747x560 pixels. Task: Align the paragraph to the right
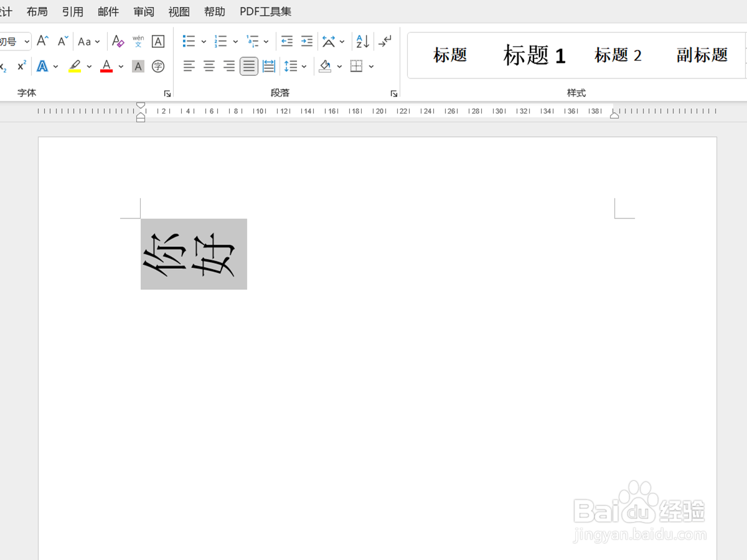(x=229, y=66)
